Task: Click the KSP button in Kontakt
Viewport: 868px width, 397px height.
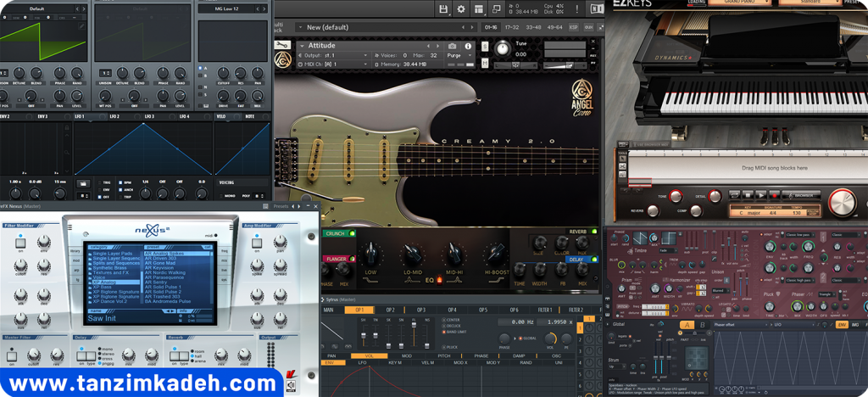Action: pos(574,27)
